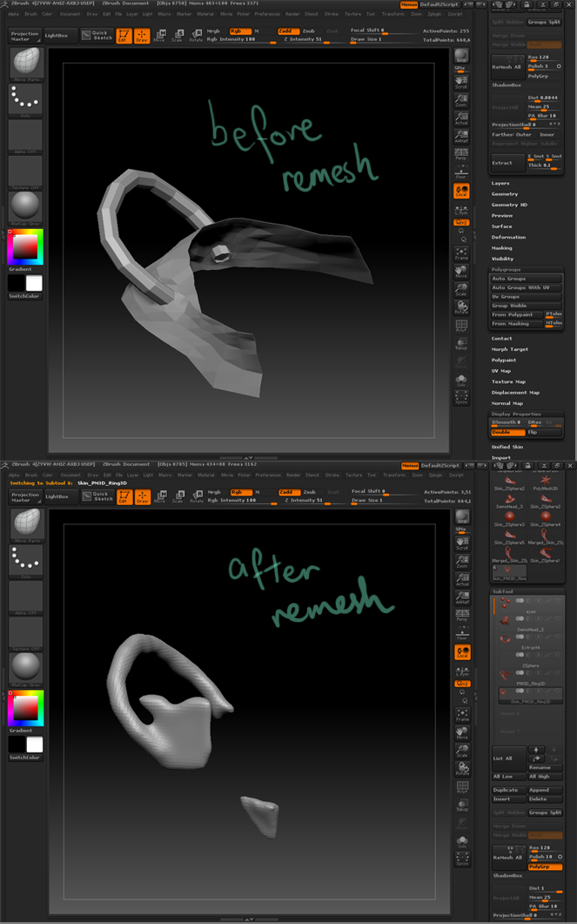The image size is (577, 924).
Task: Toggle visibility of eyes subtool
Action: coord(520,601)
